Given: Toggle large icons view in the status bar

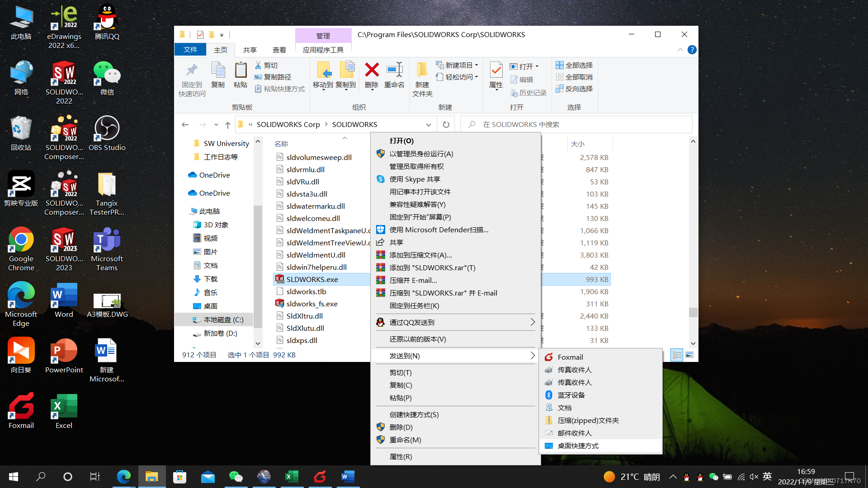Looking at the screenshot, I should tap(689, 355).
